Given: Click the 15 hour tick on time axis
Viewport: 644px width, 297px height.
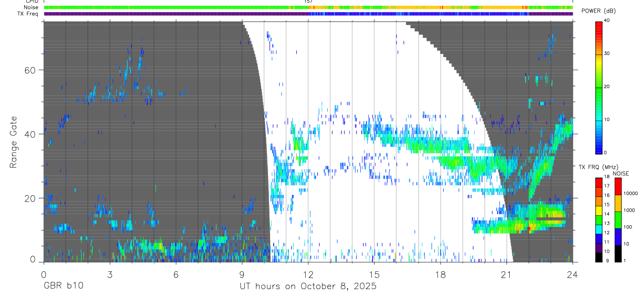Looking at the screenshot, I should pos(374,273).
